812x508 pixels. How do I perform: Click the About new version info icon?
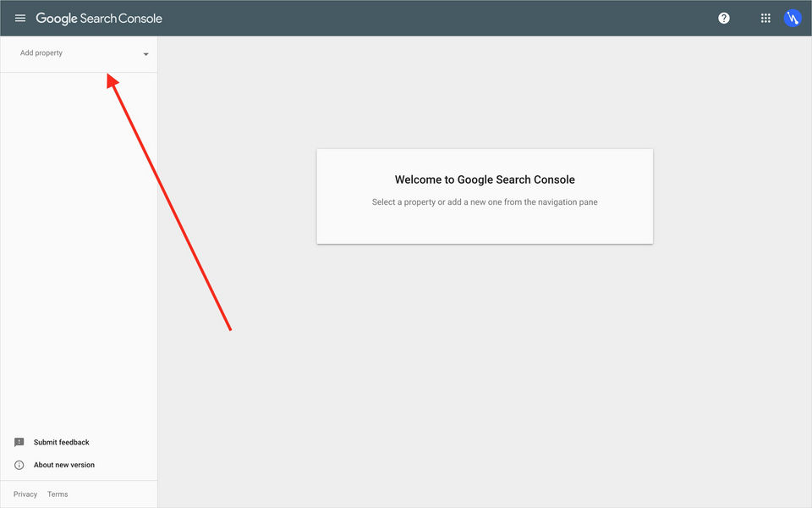click(x=19, y=465)
